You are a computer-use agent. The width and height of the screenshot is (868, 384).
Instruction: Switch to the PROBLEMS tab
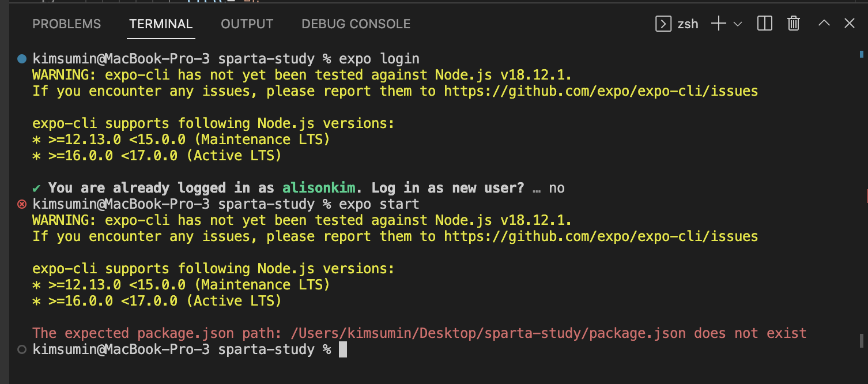click(66, 24)
